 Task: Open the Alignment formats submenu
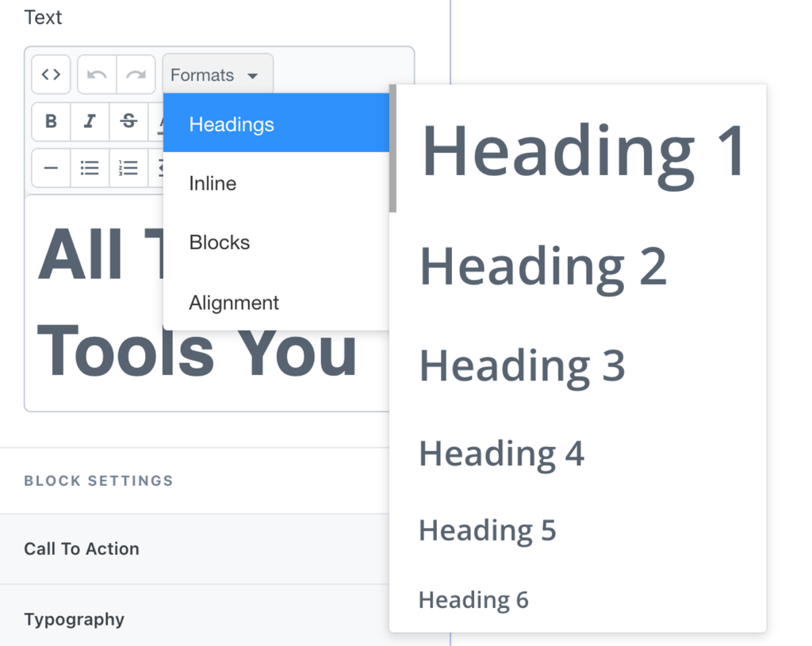233,303
